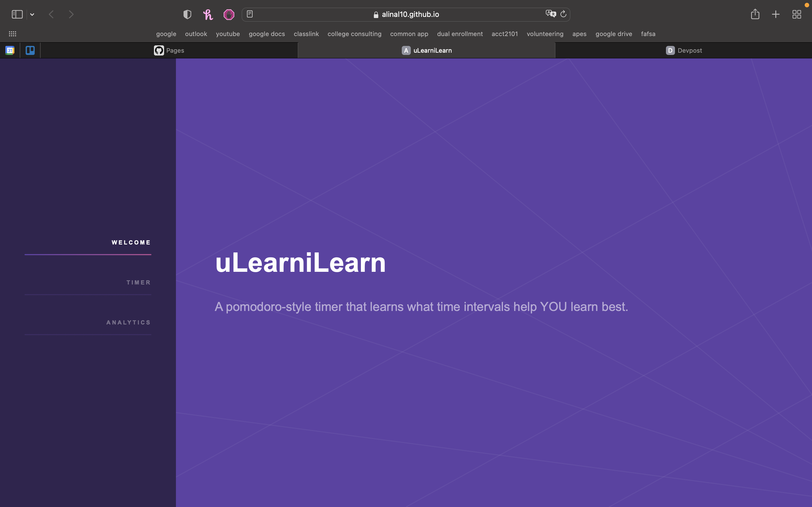
Task: Toggle the Safari sidebar panel
Action: pyautogui.click(x=17, y=14)
